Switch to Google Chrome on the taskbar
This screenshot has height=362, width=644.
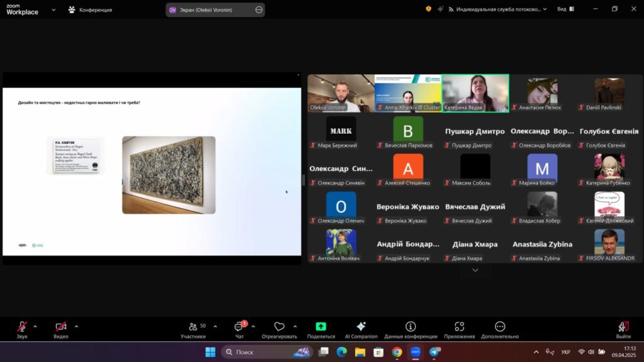397,352
